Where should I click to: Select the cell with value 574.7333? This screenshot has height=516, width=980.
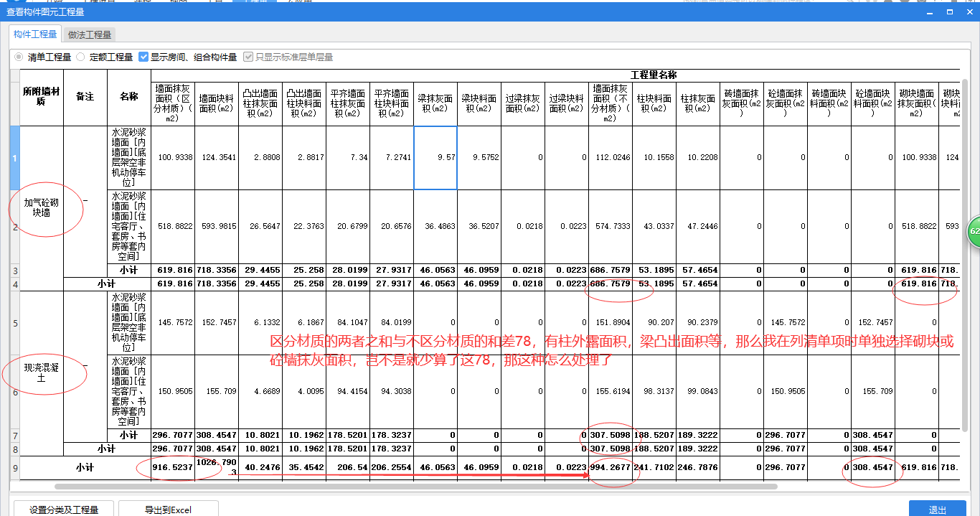[x=611, y=227]
